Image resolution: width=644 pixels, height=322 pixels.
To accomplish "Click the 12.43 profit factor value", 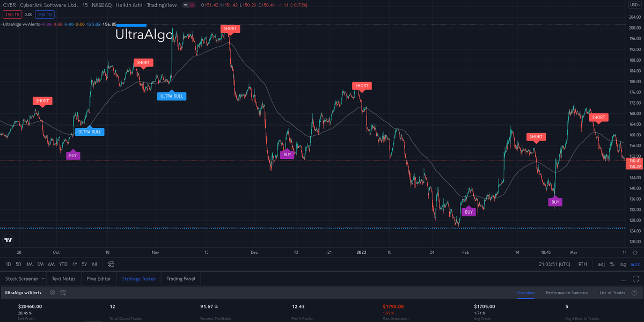I will pos(298,306).
